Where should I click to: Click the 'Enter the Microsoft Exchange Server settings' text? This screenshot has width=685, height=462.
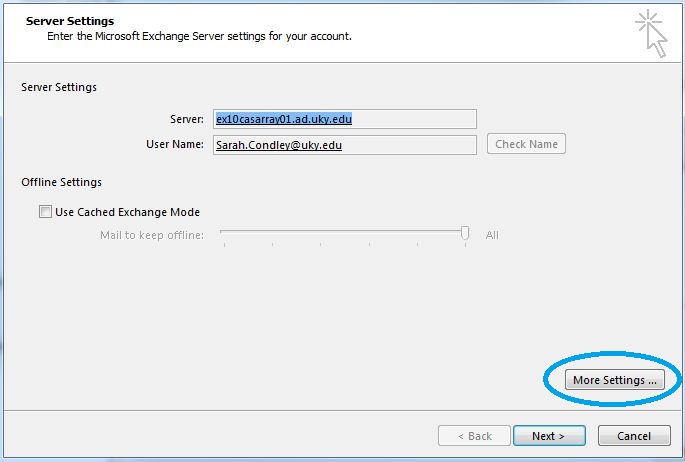(199, 36)
